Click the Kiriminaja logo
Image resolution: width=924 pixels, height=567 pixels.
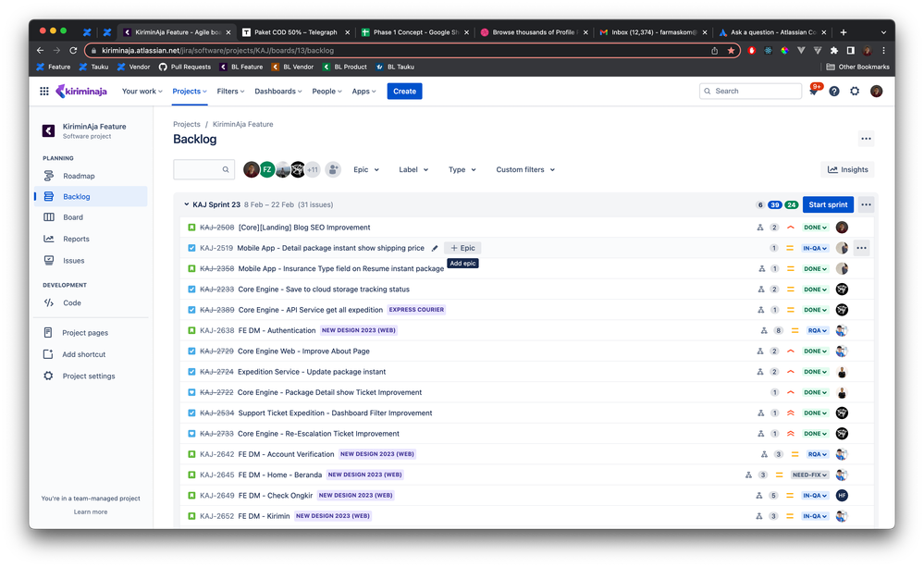(81, 92)
